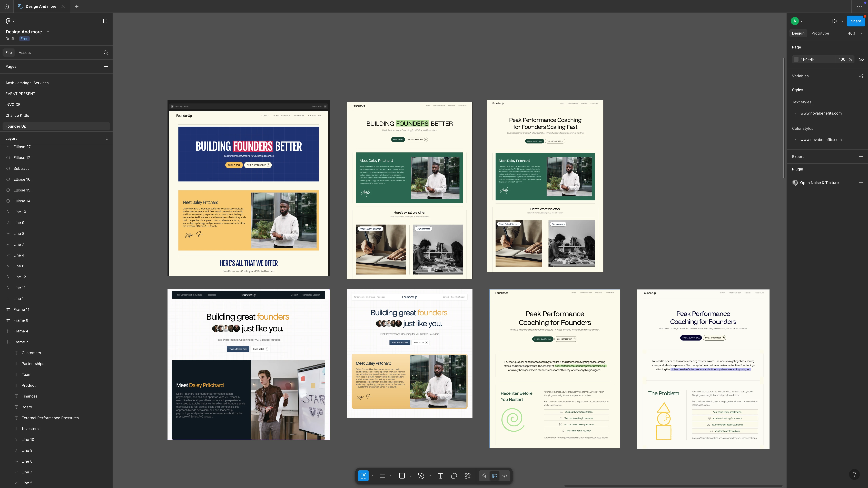Image resolution: width=868 pixels, height=488 pixels.
Task: Select External Performance Pressures text layer
Action: coord(56,418)
